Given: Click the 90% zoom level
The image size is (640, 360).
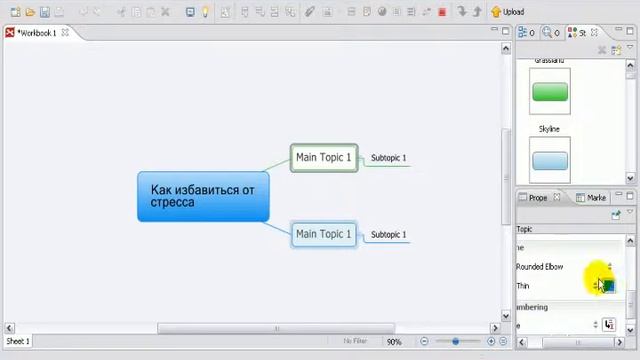Looking at the screenshot, I should click(394, 342).
